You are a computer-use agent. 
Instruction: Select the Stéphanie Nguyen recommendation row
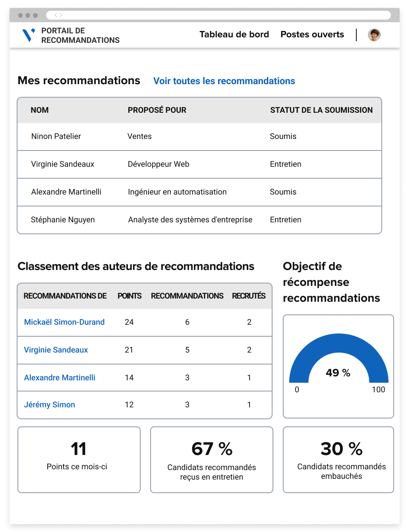(199, 220)
